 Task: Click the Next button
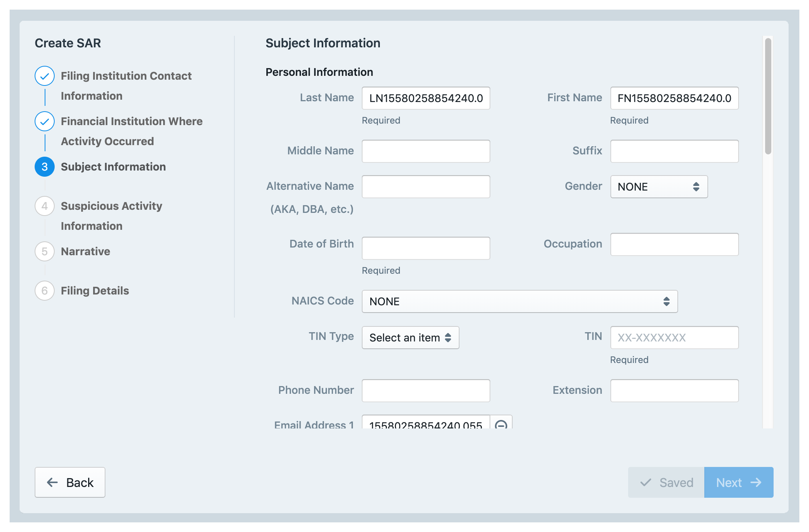(738, 482)
